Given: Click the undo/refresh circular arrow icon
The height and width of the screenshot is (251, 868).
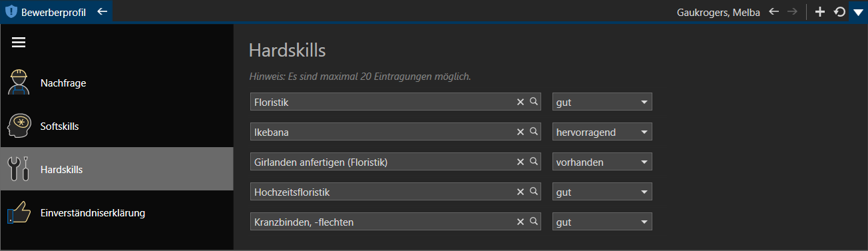Looking at the screenshot, I should point(839,11).
